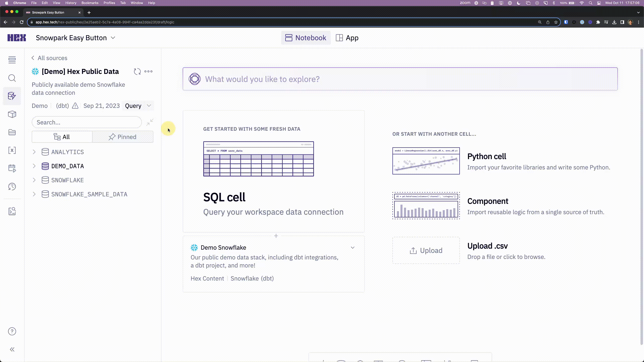Open the data connection more options menu

[148, 71]
